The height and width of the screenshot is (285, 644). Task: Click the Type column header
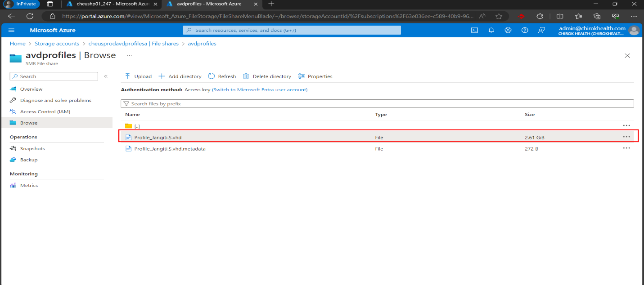[x=381, y=115]
